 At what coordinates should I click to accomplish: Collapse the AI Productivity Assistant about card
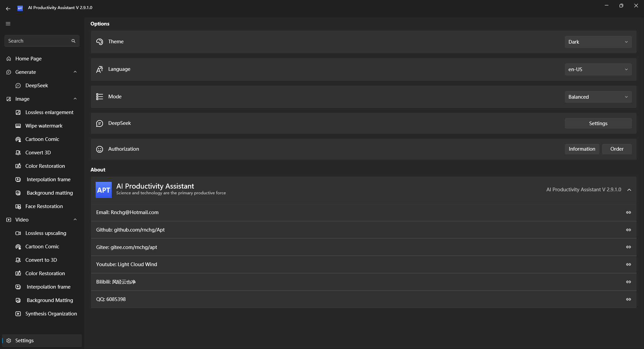pyautogui.click(x=629, y=190)
